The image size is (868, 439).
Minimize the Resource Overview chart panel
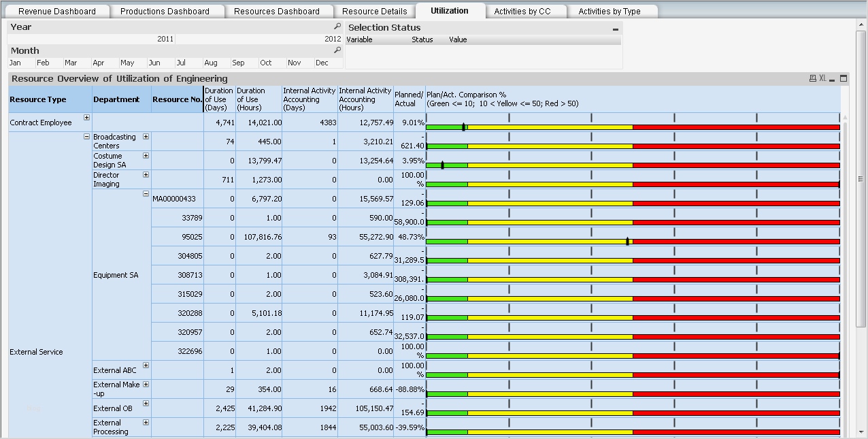832,79
